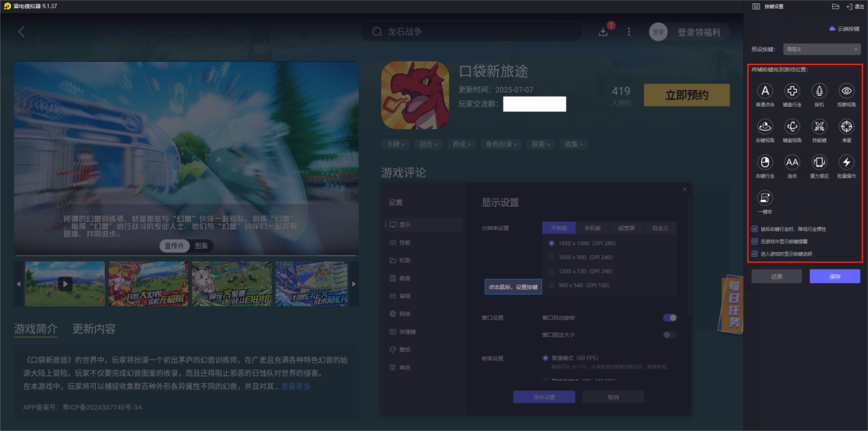Open the three-dot more options menu

[x=629, y=32]
